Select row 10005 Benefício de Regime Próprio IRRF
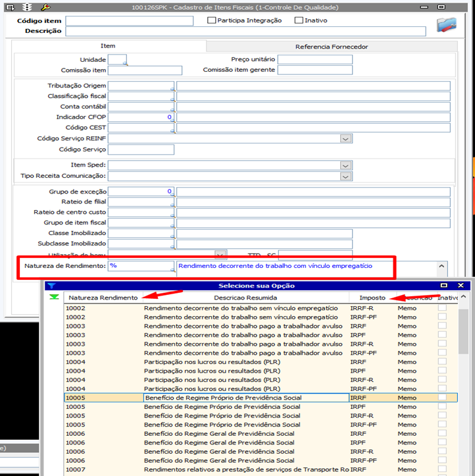This screenshot has height=476, width=475. pyautogui.click(x=261, y=398)
